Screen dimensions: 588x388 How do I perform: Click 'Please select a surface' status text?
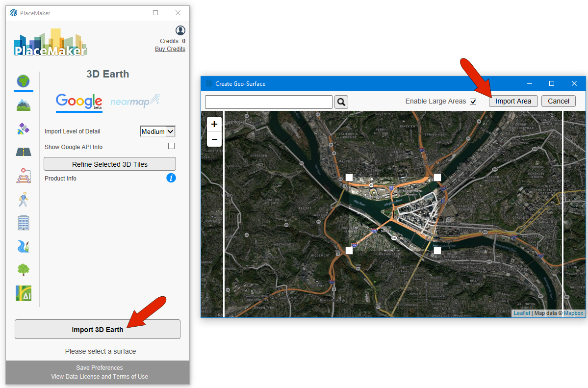[101, 351]
